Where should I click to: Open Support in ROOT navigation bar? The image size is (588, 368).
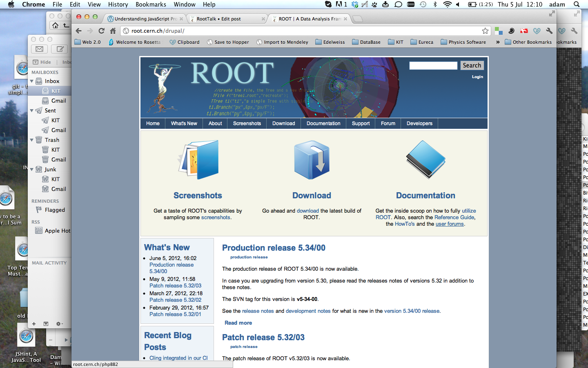click(x=361, y=123)
